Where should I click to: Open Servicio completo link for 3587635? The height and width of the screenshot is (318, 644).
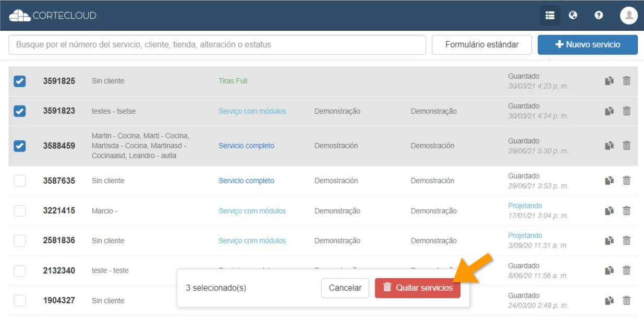point(246,181)
